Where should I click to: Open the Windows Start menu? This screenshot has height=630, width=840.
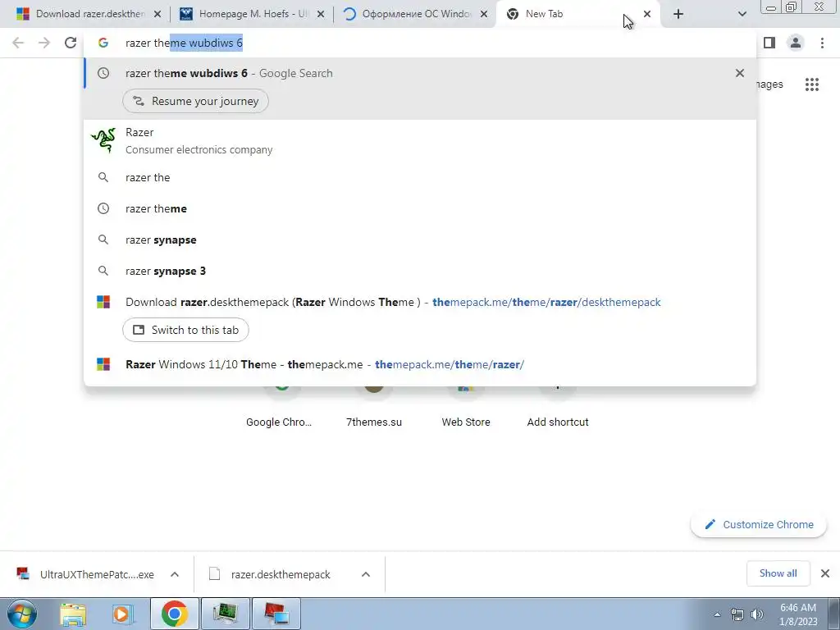[x=21, y=614]
